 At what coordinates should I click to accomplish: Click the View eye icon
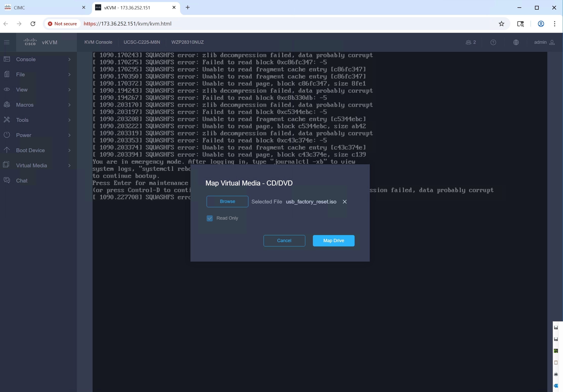click(x=7, y=89)
